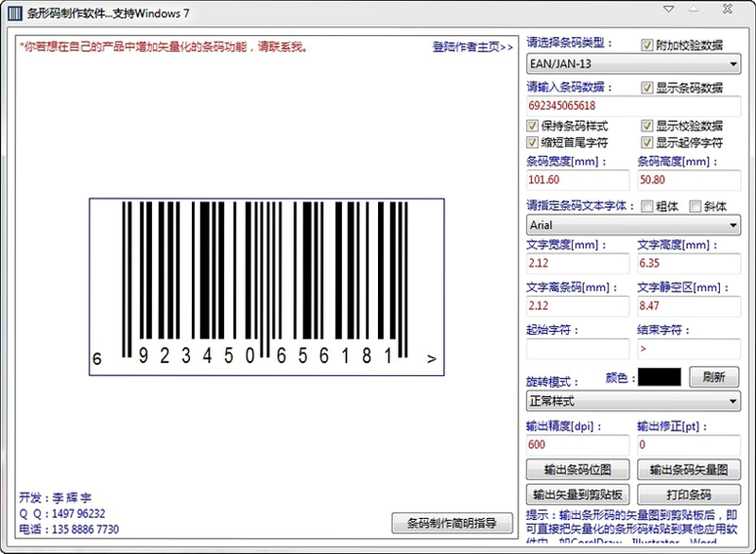Screen dimensions: 756x554
Task: Click the barcode app icon in title bar
Action: pyautogui.click(x=15, y=13)
